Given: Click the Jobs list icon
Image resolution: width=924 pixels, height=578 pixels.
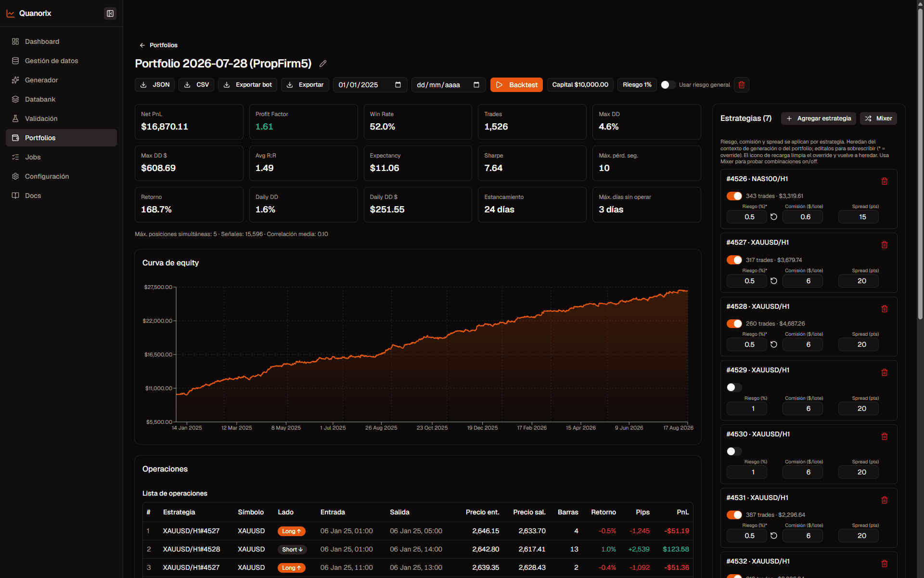Looking at the screenshot, I should pos(15,157).
